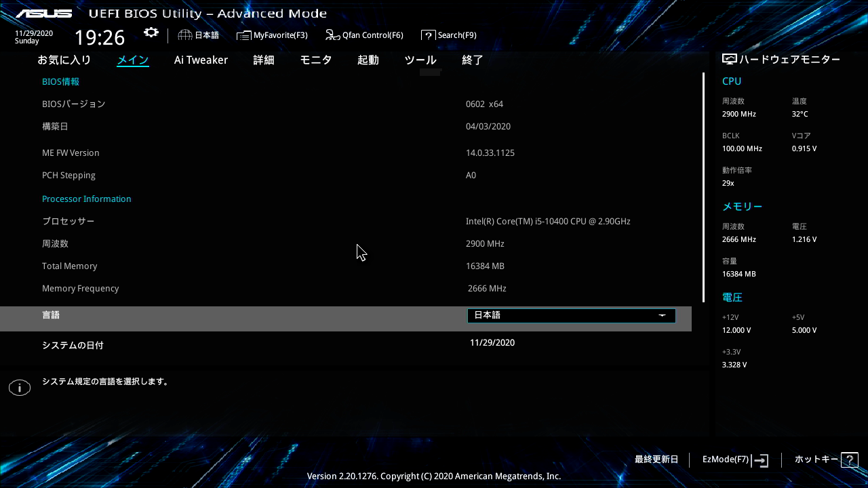The height and width of the screenshot is (488, 868).
Task: Click the BIOSバージョン label
Action: [74, 104]
